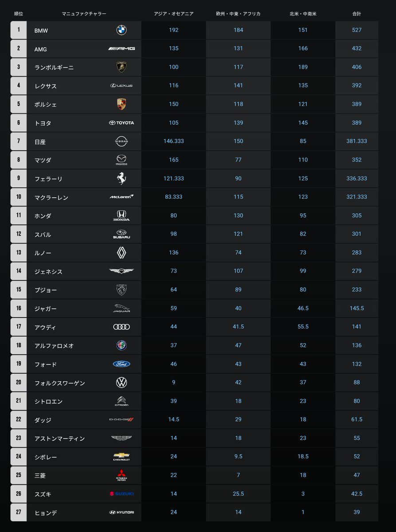Select the レクサス manufacturer name
This screenshot has height=532, width=396.
pyautogui.click(x=46, y=86)
